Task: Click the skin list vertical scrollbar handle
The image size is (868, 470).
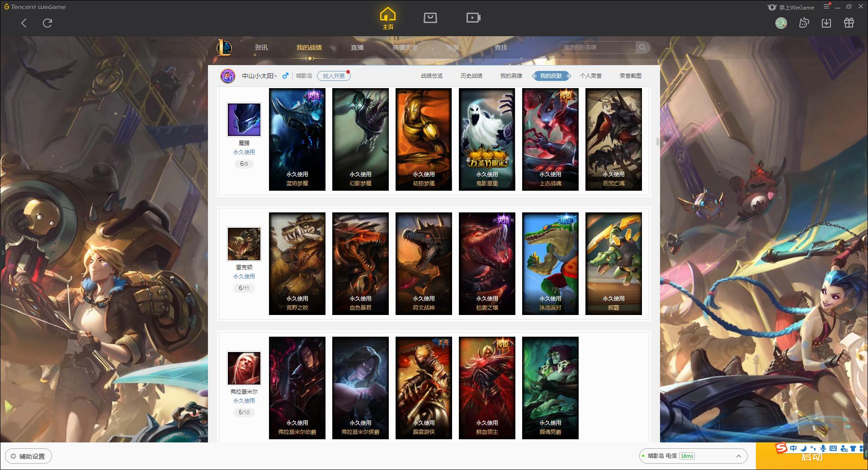Action: coord(657,142)
